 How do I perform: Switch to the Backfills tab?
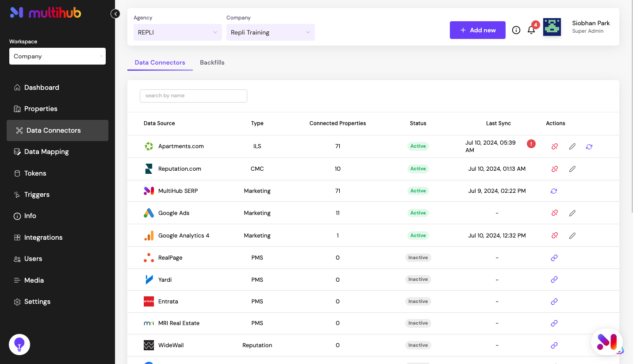212,62
